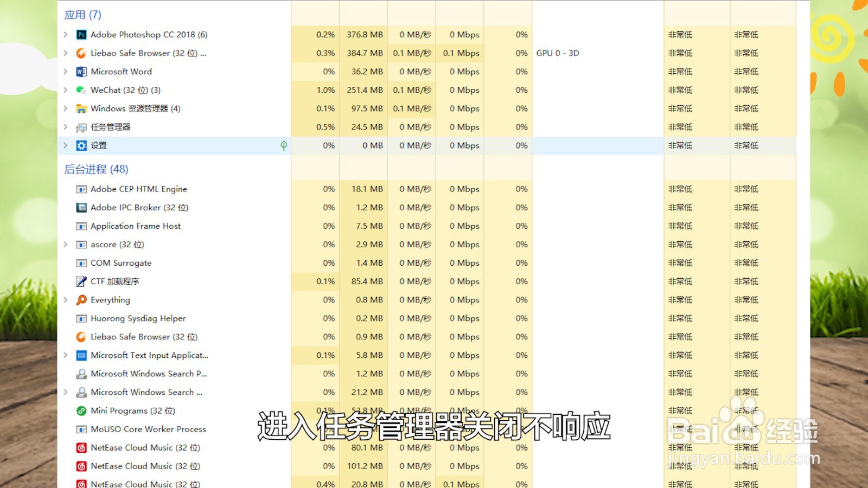
Task: Click the Application Frame Host icon
Action: click(x=81, y=226)
